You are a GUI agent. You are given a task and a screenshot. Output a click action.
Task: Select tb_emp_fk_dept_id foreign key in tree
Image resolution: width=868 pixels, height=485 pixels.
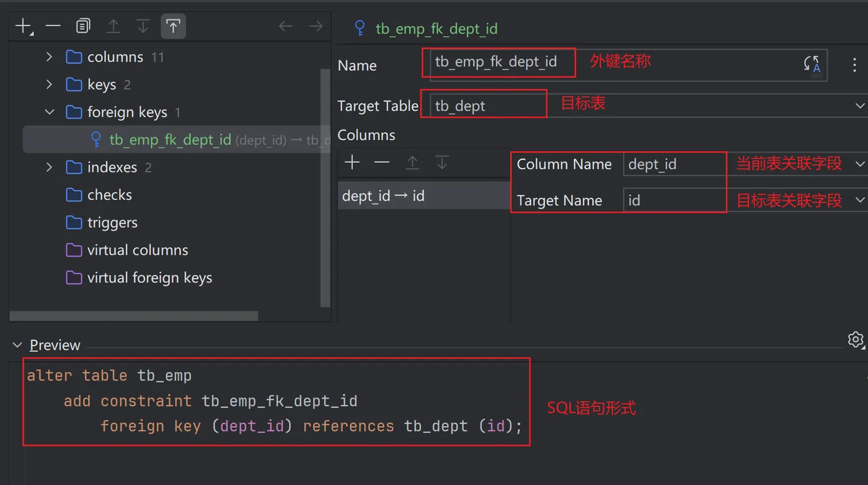177,140
